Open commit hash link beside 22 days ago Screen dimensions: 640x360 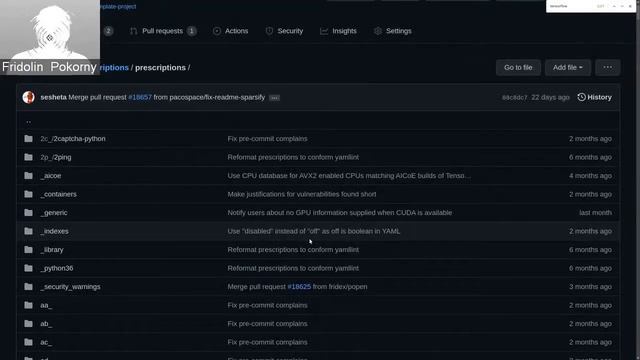[515, 97]
